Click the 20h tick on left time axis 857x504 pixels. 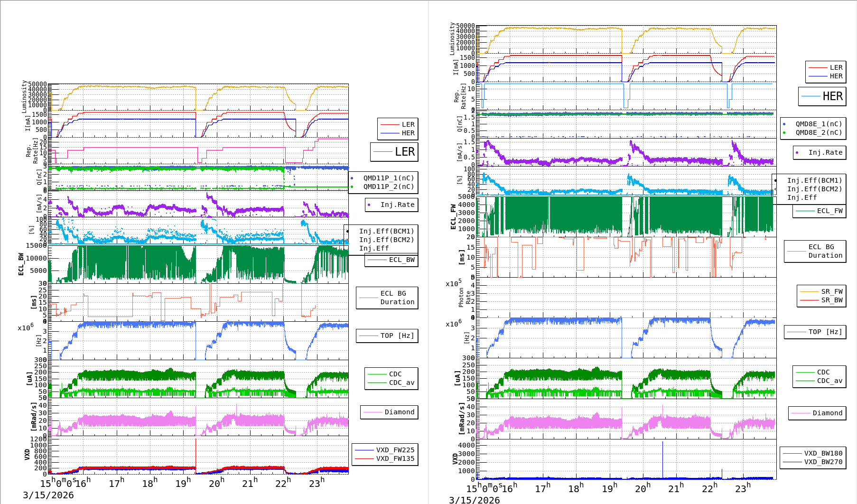(x=216, y=483)
